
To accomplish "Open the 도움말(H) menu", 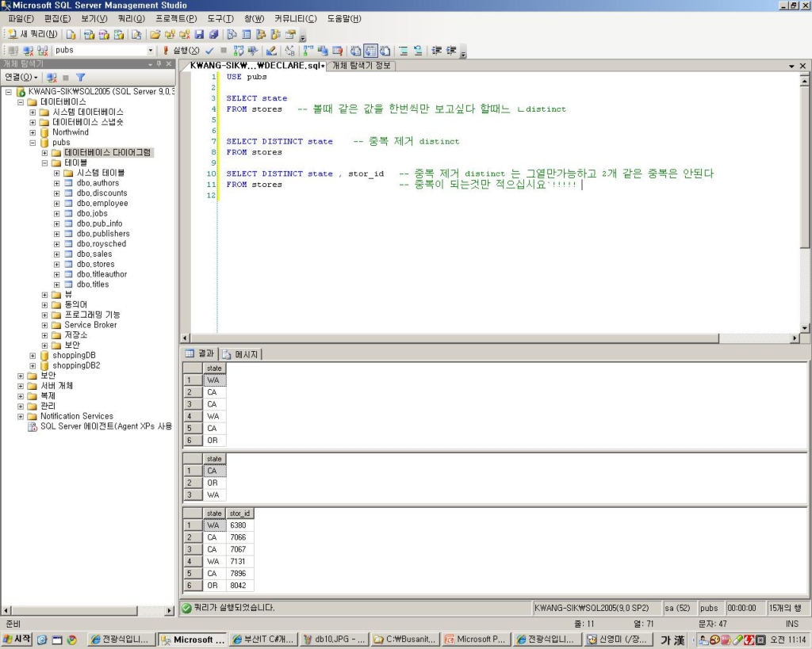I will (x=344, y=19).
